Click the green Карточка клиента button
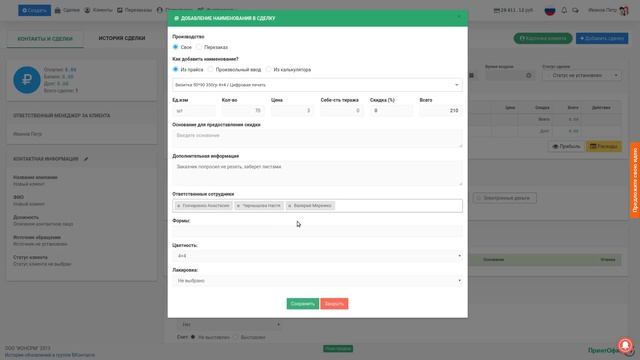 point(543,38)
